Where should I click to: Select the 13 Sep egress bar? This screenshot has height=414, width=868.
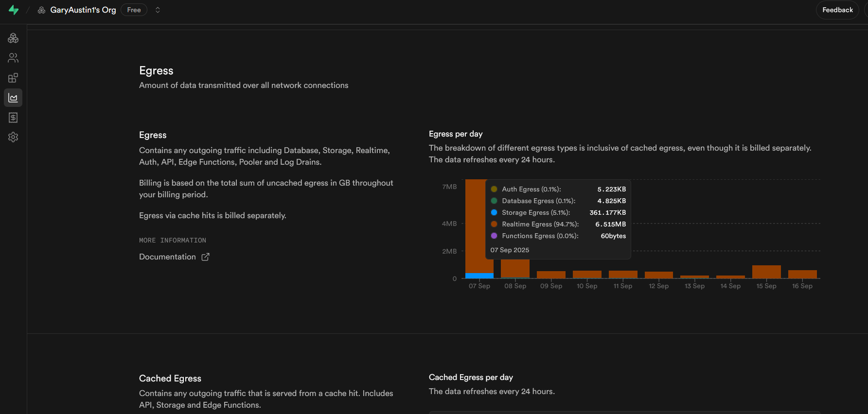(x=694, y=277)
